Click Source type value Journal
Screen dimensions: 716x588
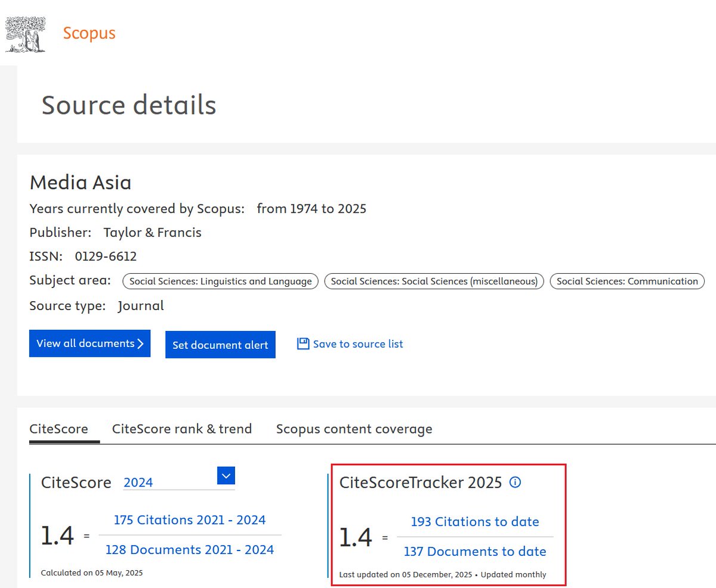point(141,306)
